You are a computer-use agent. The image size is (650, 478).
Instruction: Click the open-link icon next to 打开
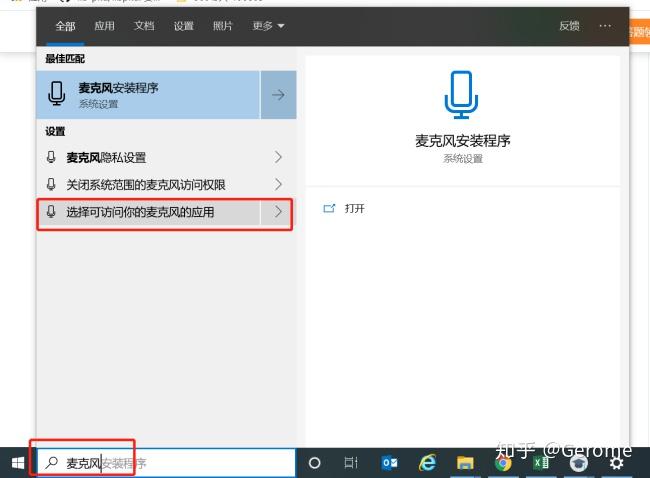point(329,208)
